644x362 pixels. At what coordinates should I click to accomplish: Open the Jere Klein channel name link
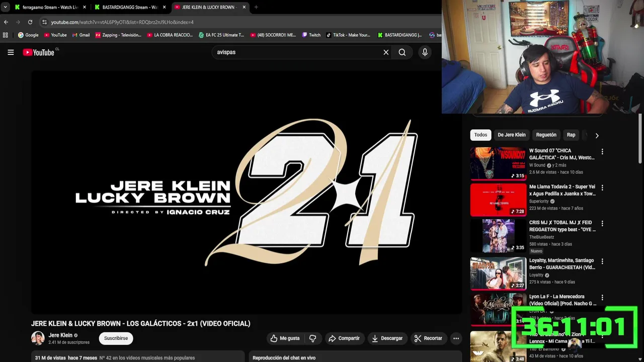tap(60, 335)
